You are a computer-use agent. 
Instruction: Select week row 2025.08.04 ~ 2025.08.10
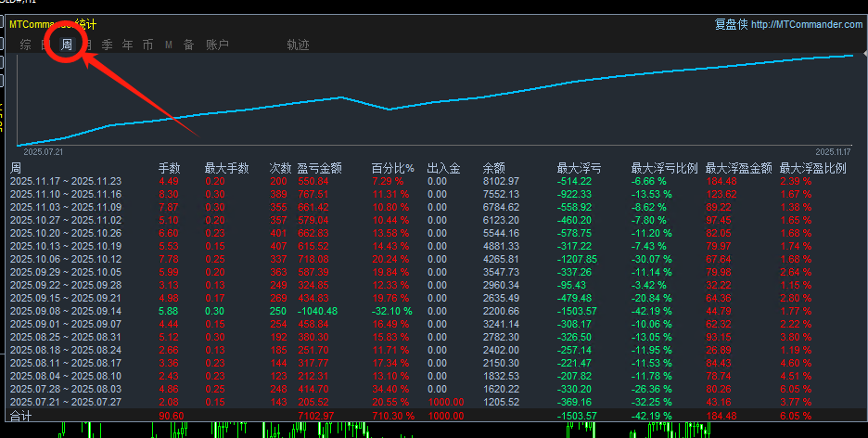[434, 377]
